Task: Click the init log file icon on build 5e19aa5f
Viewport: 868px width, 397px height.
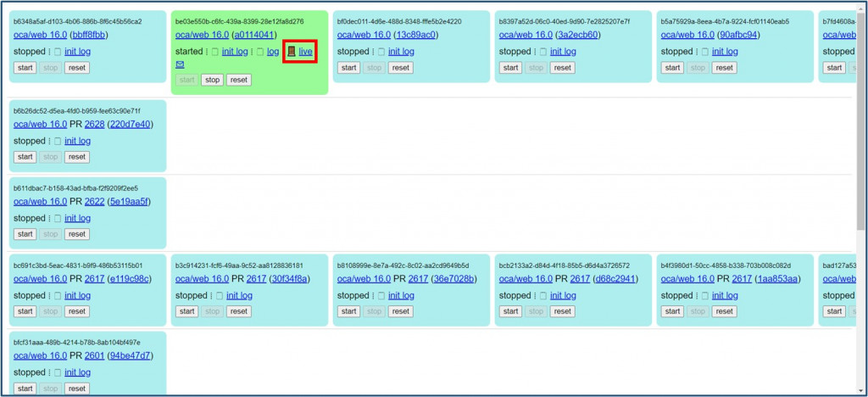Action: tap(58, 218)
